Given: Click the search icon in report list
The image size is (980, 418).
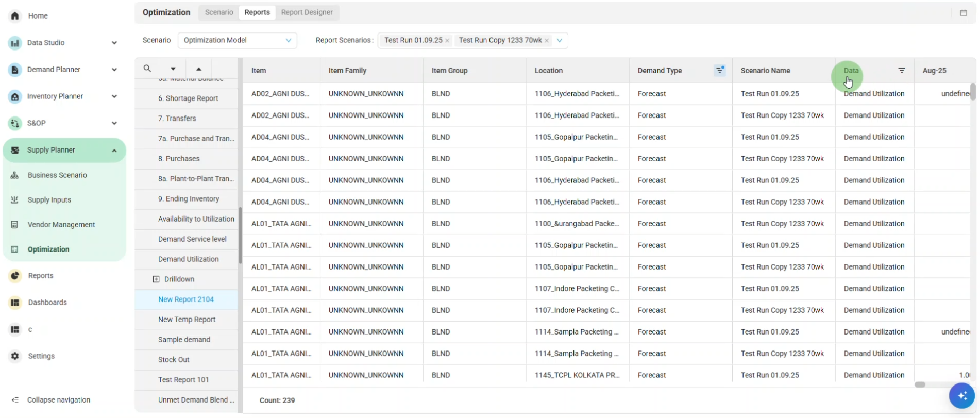Looking at the screenshot, I should pos(147,69).
